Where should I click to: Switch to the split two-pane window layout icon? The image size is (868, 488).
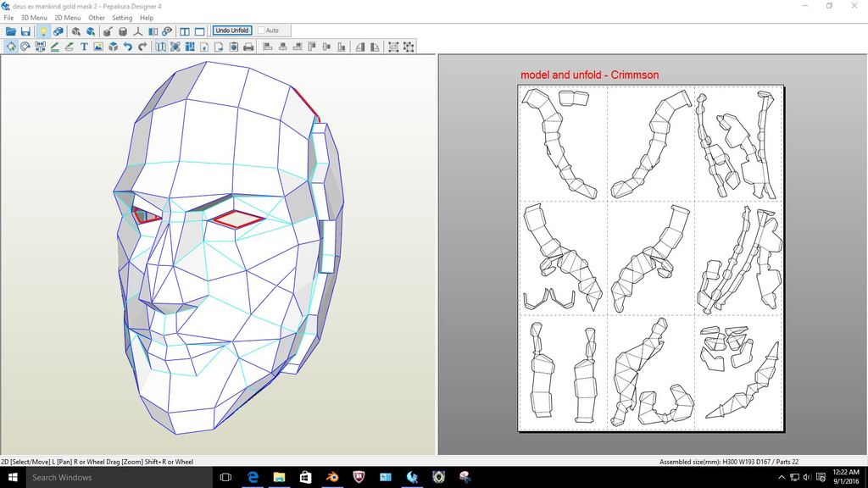pos(185,31)
